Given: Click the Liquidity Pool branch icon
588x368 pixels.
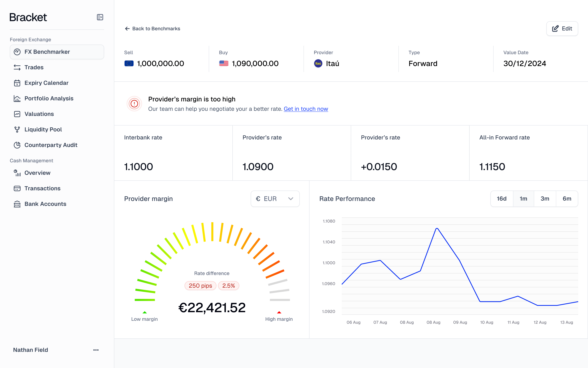Looking at the screenshot, I should tap(17, 129).
